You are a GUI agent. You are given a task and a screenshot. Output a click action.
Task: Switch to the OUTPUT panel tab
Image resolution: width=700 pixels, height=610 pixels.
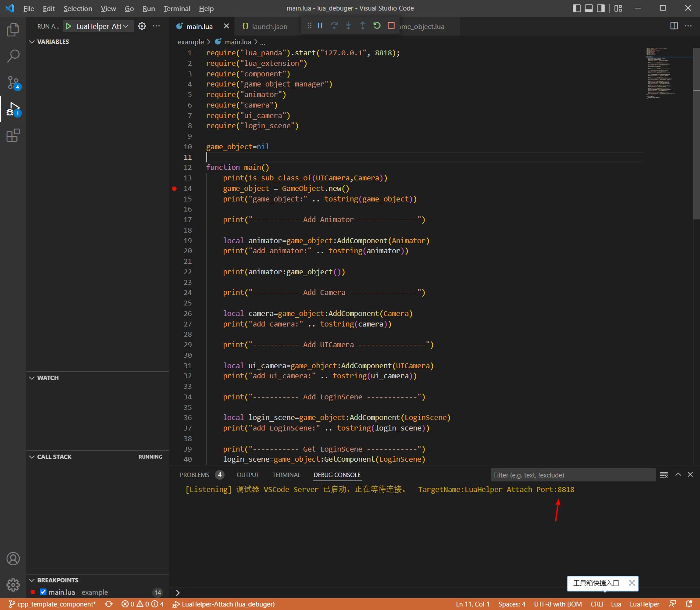click(248, 475)
